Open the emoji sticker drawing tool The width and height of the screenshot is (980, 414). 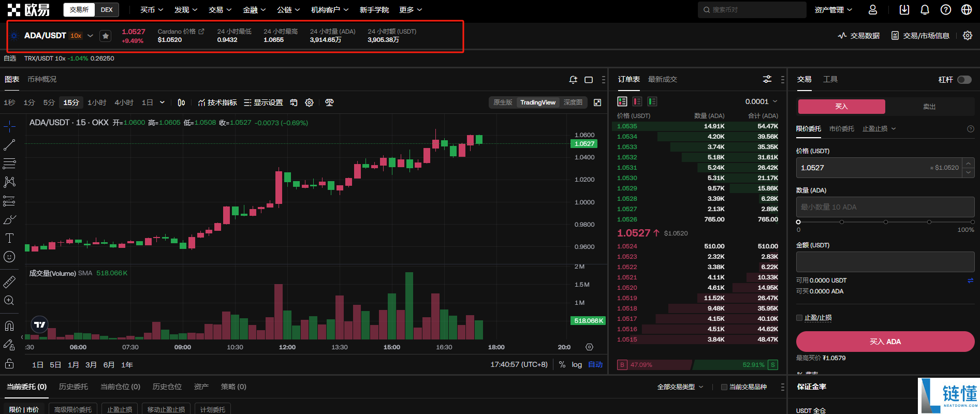[x=9, y=257]
